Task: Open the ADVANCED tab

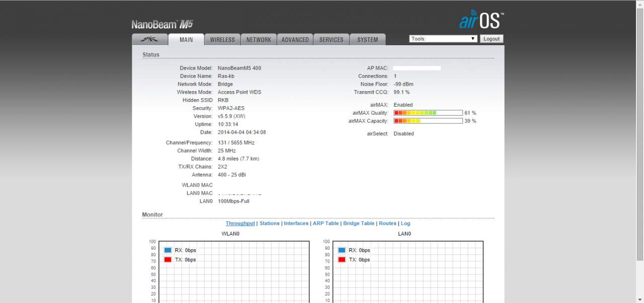Action: [295, 40]
